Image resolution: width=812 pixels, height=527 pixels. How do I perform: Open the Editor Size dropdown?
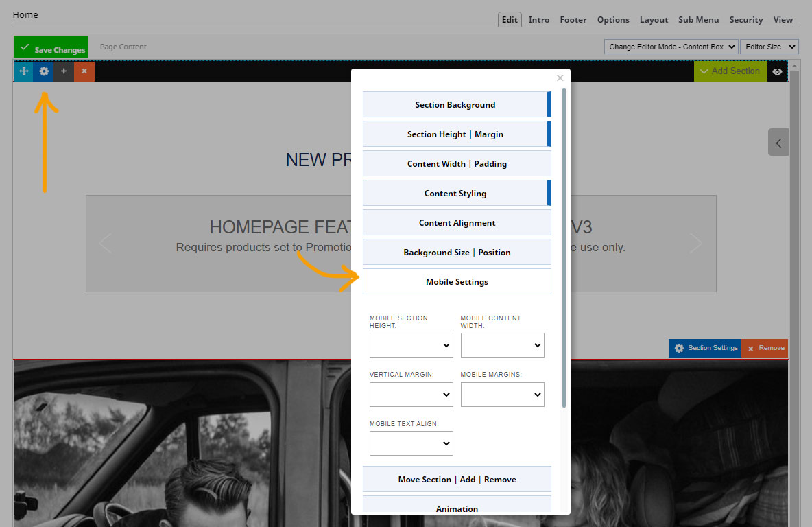click(769, 47)
